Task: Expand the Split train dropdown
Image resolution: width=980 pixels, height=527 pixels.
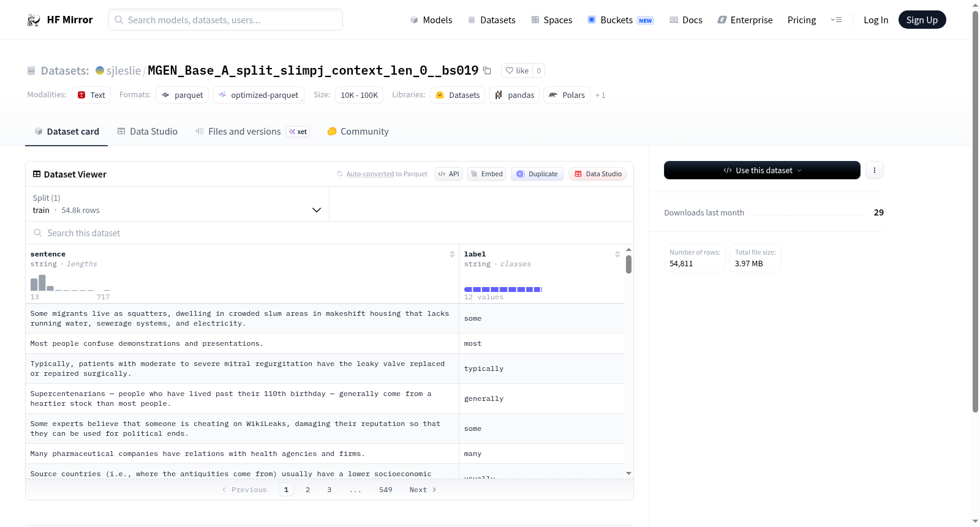Action: coord(178,204)
